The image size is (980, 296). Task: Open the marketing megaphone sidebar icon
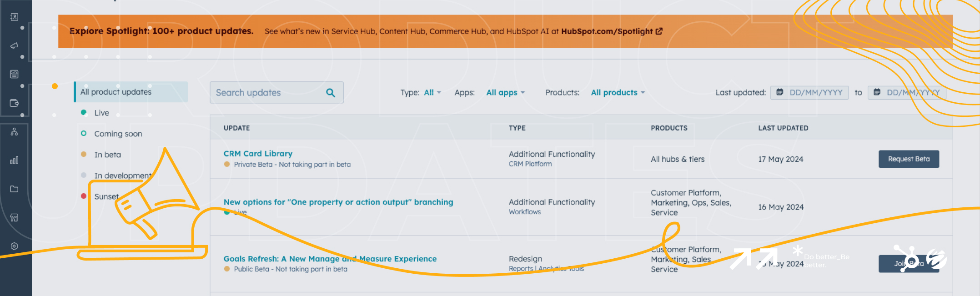(14, 45)
